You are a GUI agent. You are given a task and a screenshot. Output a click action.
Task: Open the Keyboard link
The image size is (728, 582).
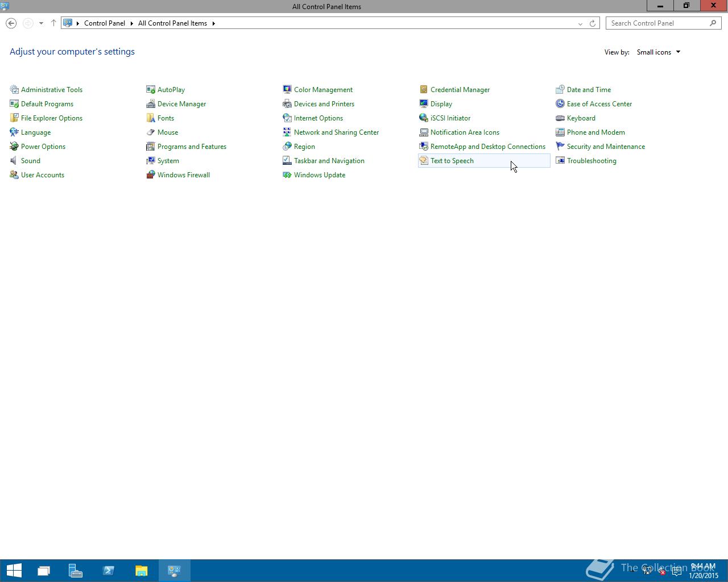pyautogui.click(x=581, y=118)
